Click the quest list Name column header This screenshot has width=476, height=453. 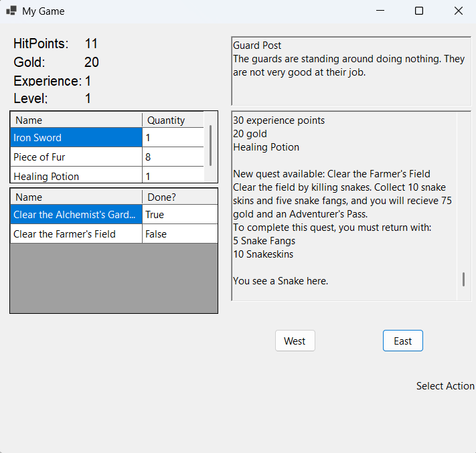(x=76, y=197)
